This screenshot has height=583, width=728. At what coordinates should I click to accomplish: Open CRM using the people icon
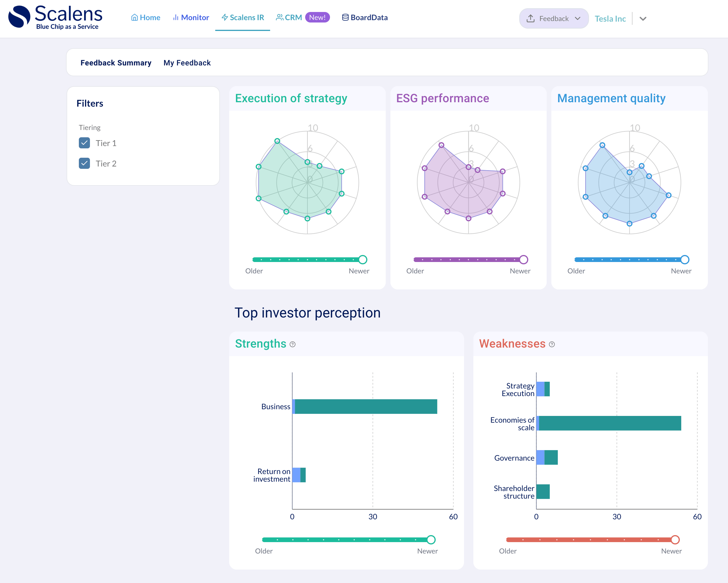(x=279, y=17)
